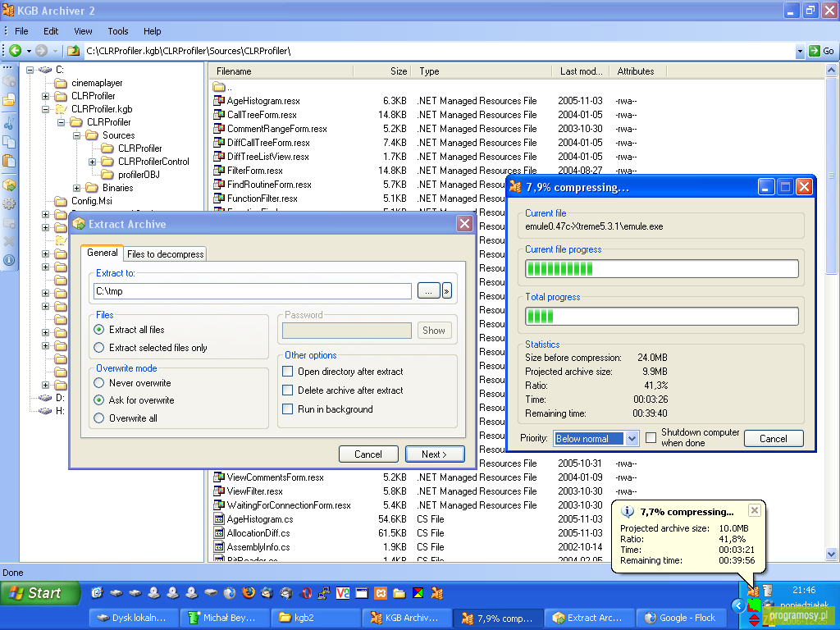Open the Priority dropdown list
This screenshot has height=630, width=840.
coord(632,439)
